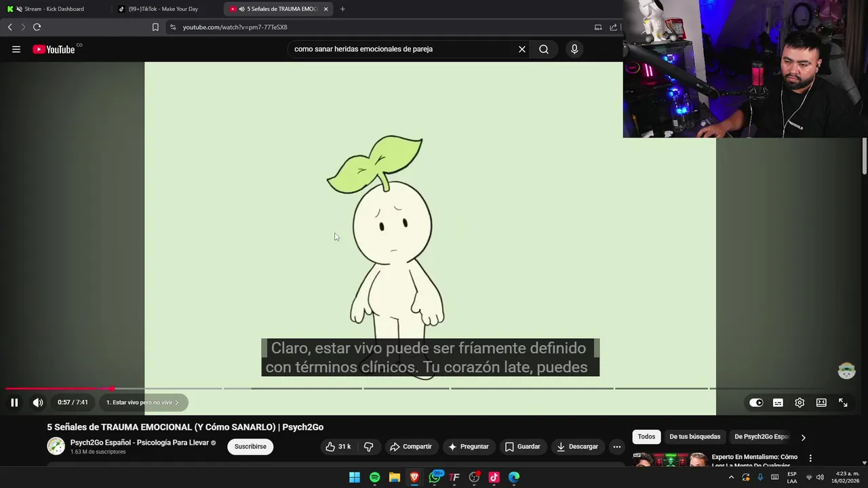868x488 pixels.
Task: Bookmark this page in address bar
Action: 155,27
